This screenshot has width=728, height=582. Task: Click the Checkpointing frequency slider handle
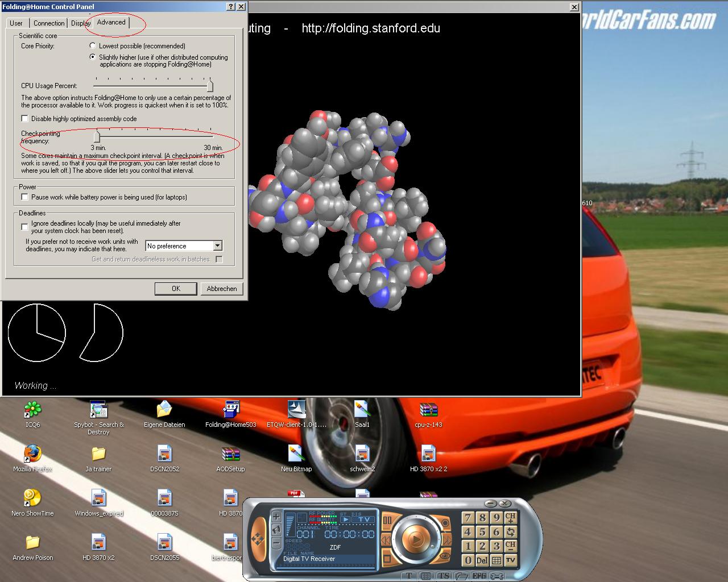97,136
